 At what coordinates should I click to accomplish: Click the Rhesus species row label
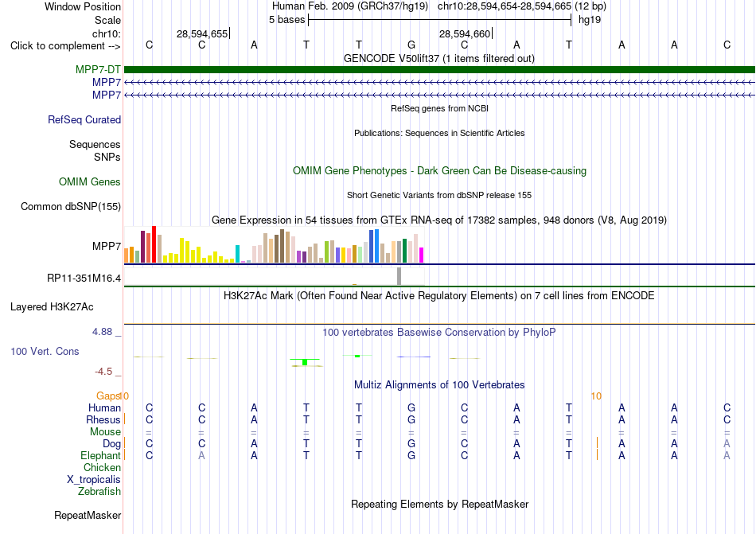103,419
